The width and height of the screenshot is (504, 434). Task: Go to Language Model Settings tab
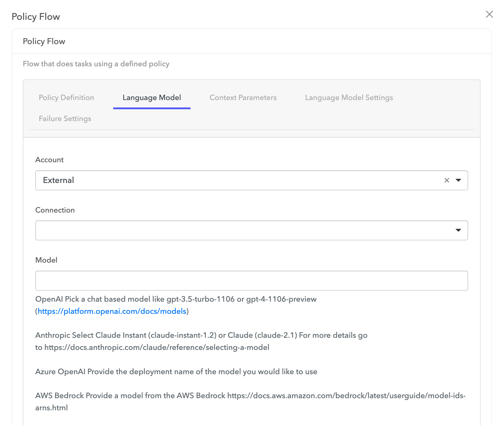tap(349, 98)
